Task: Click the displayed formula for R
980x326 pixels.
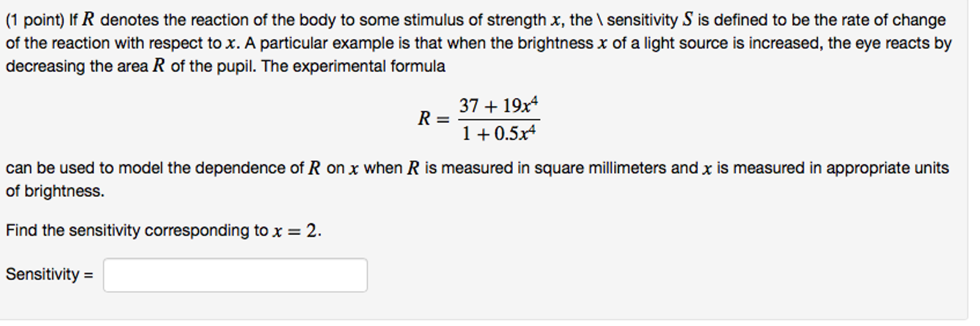Action: point(479,117)
